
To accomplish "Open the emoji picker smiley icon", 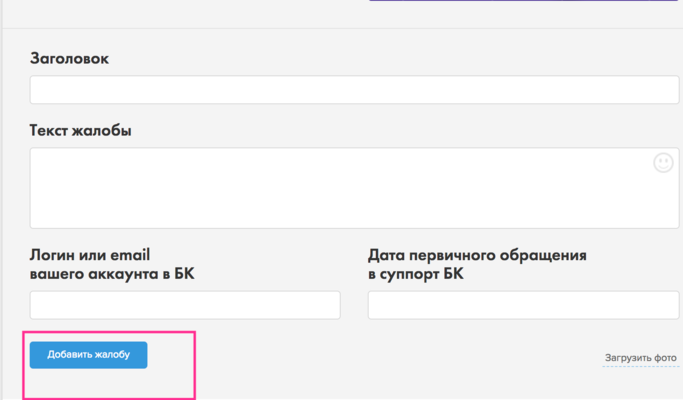I will [663, 163].
